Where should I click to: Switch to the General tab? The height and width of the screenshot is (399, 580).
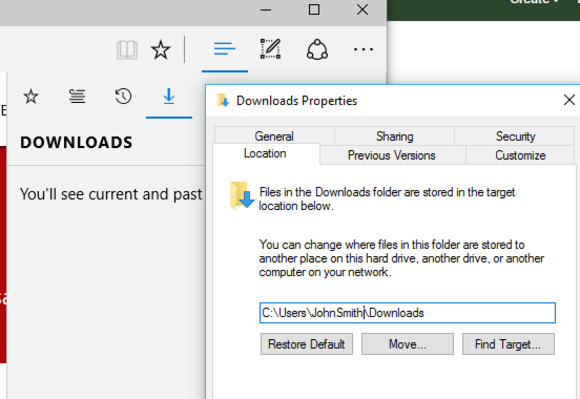274,136
